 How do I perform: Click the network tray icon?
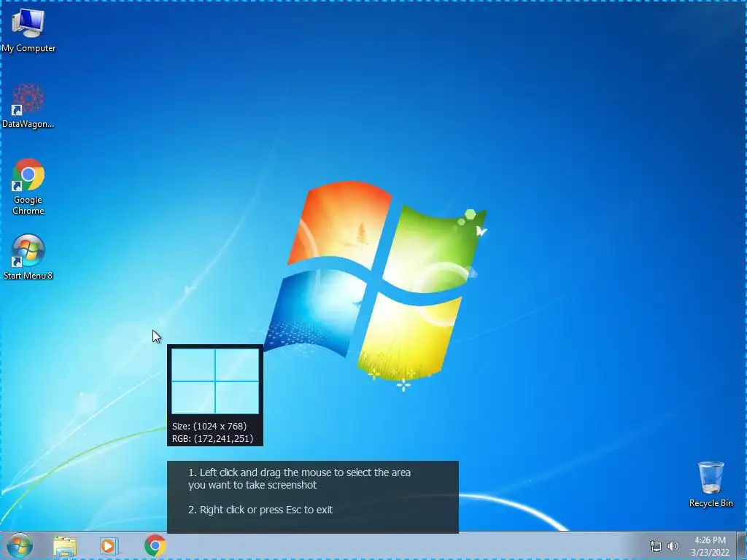click(656, 546)
